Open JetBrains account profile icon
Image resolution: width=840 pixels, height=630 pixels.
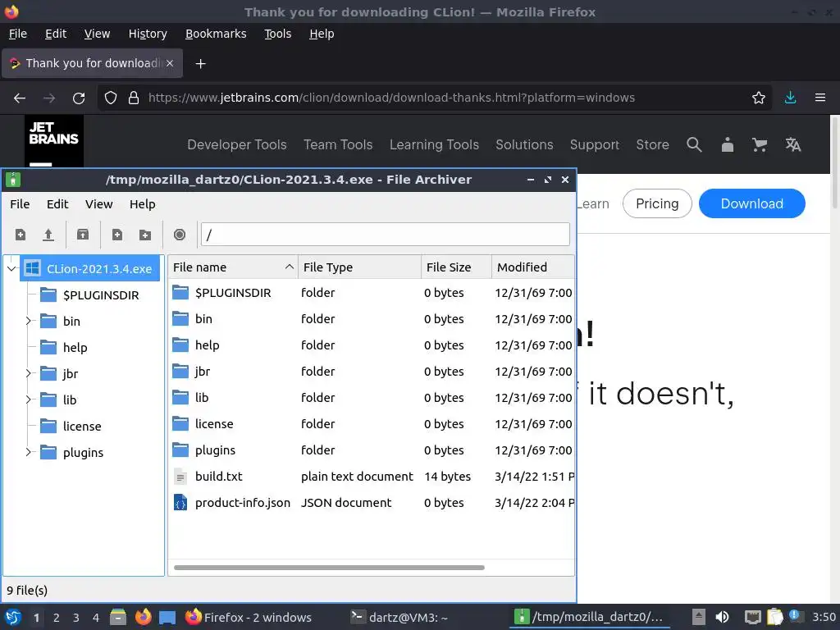click(727, 144)
